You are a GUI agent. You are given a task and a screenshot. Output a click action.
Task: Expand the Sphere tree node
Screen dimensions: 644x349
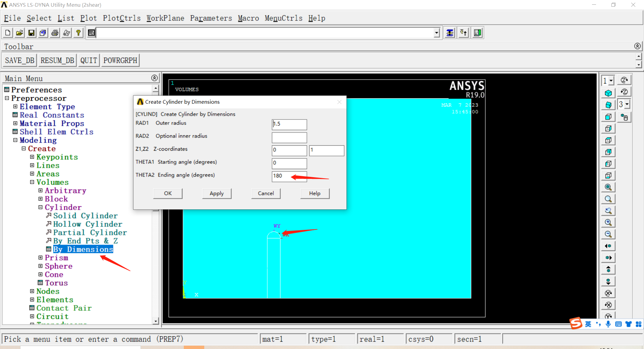(40, 266)
